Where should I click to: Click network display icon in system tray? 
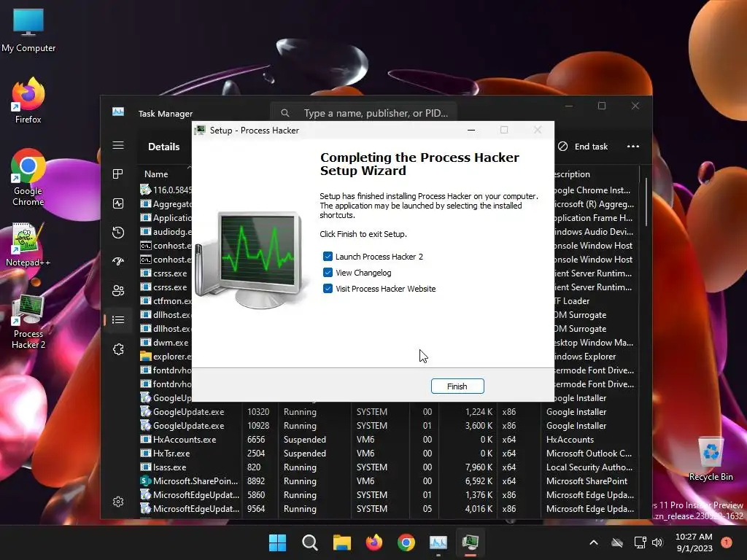point(640,542)
